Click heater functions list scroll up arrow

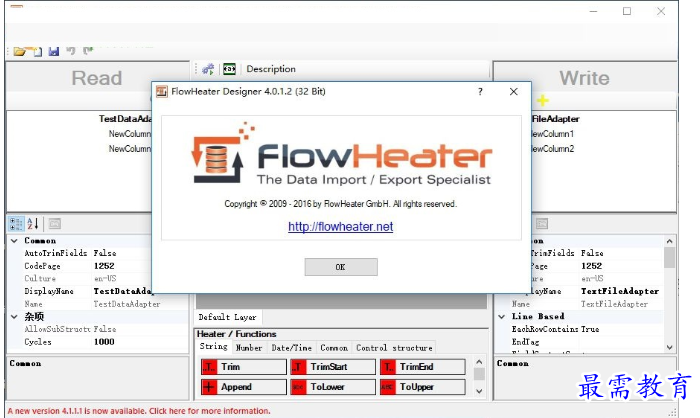[x=479, y=362]
